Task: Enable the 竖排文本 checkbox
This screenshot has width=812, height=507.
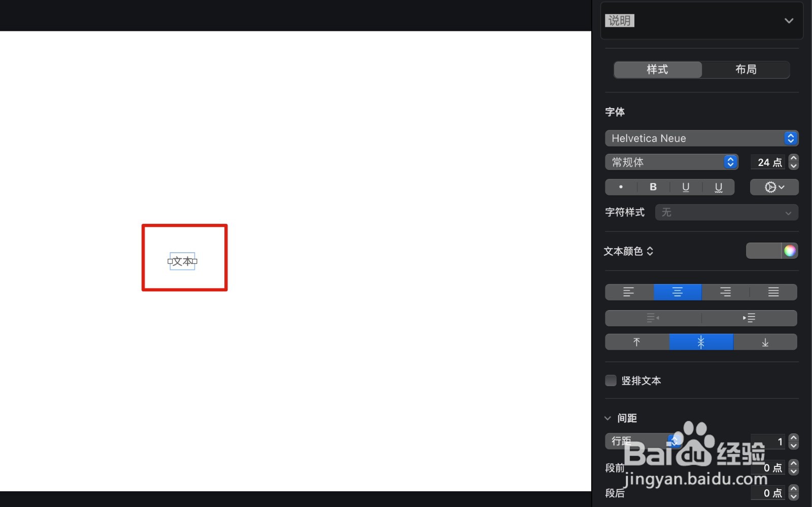Action: coord(611,381)
